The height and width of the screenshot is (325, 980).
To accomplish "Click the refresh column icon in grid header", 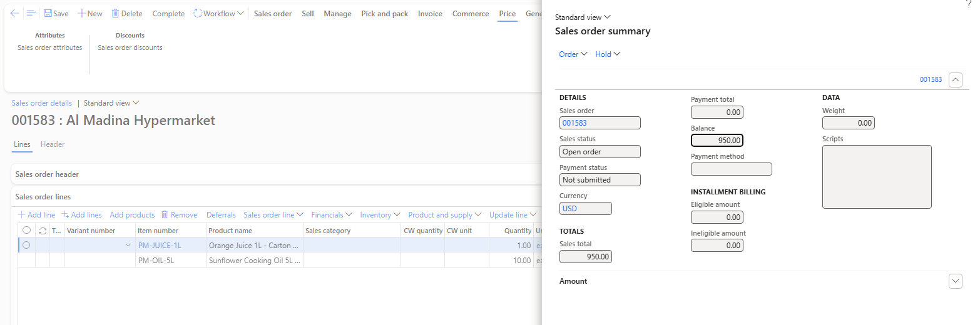I will tap(43, 231).
